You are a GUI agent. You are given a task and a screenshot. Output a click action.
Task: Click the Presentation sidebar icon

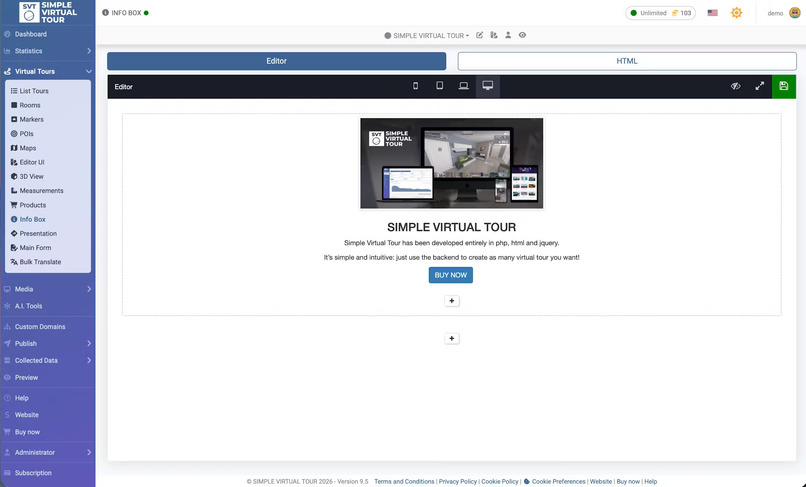(x=14, y=233)
